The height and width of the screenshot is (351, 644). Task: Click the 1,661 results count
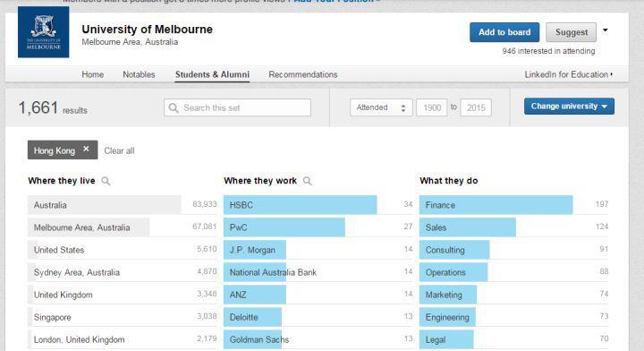pyautogui.click(x=53, y=108)
